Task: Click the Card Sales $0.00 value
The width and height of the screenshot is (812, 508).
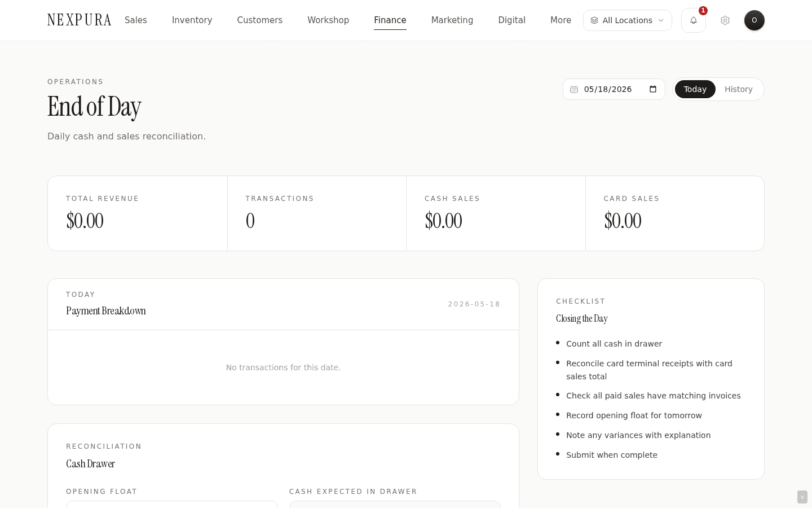Action: (623, 221)
